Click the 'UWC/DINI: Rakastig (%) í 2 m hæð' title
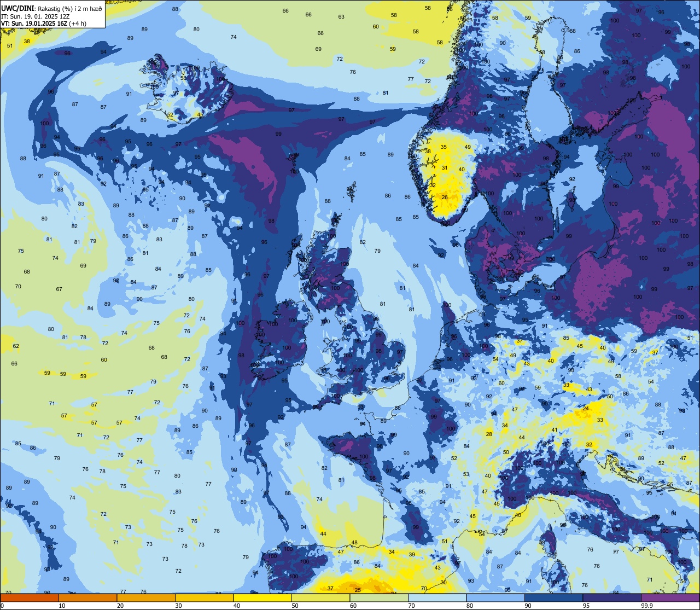Viewport: 700px width, 610px height. click(x=51, y=8)
